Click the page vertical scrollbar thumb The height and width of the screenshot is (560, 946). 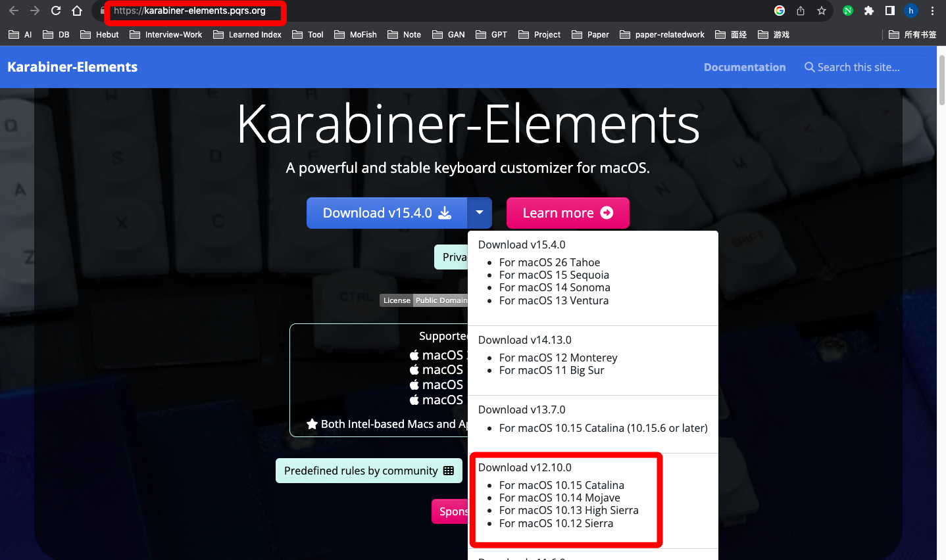(941, 79)
